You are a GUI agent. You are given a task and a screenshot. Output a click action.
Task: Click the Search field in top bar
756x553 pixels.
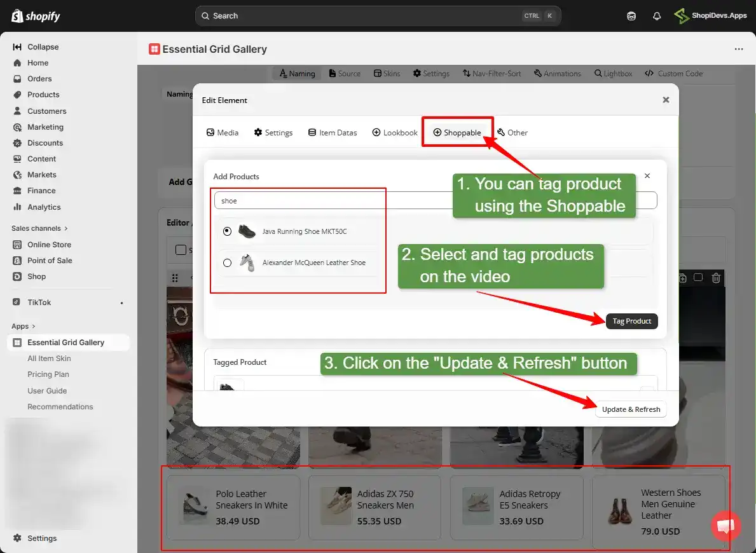[378, 16]
